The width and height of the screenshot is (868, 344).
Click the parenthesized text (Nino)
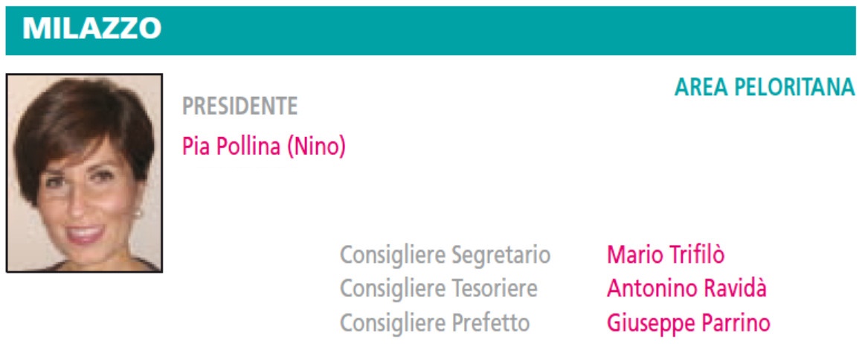point(315,147)
